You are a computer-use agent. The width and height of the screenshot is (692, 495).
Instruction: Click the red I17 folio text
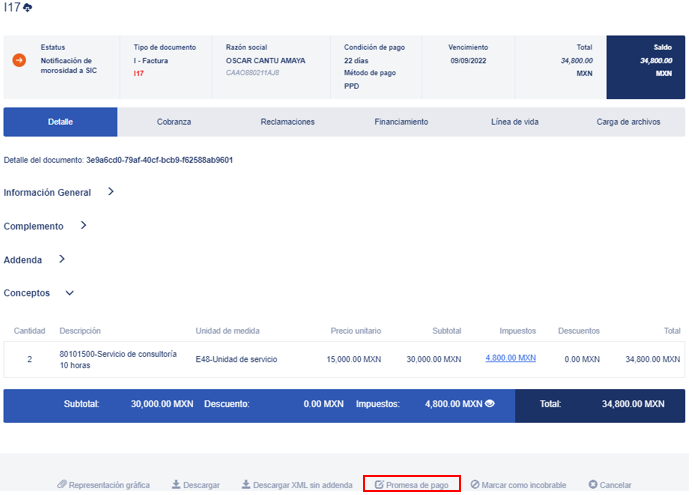coord(139,73)
